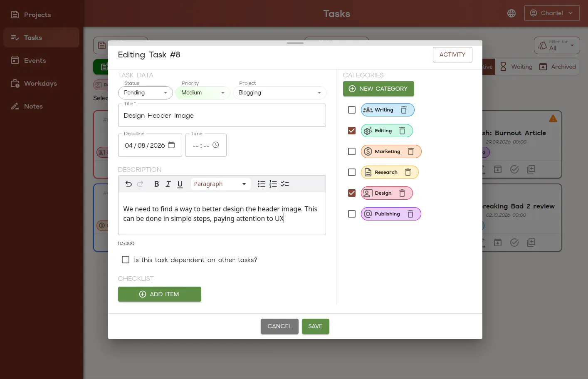Redo the description edit

[140, 184]
